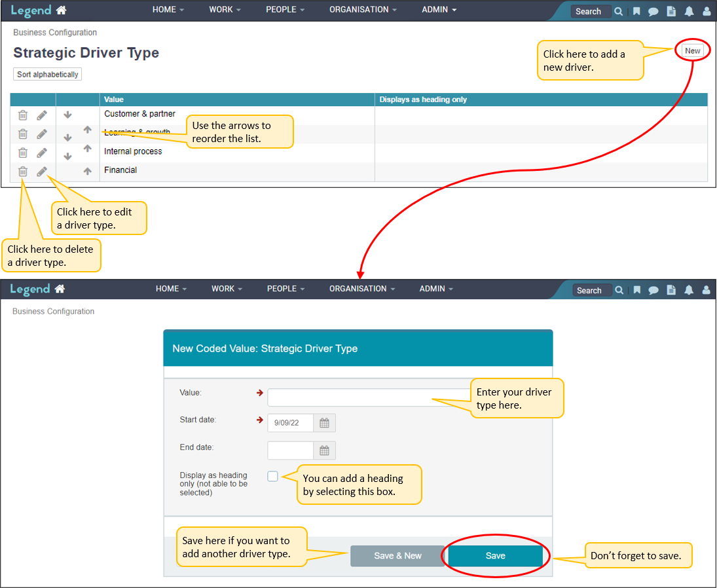Expand the HOME dropdown in top navigation
Screen dimensions: 717x588
click(x=168, y=10)
